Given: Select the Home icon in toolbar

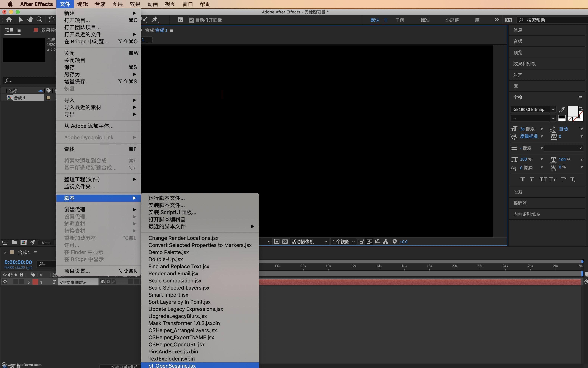Looking at the screenshot, I should (9, 20).
